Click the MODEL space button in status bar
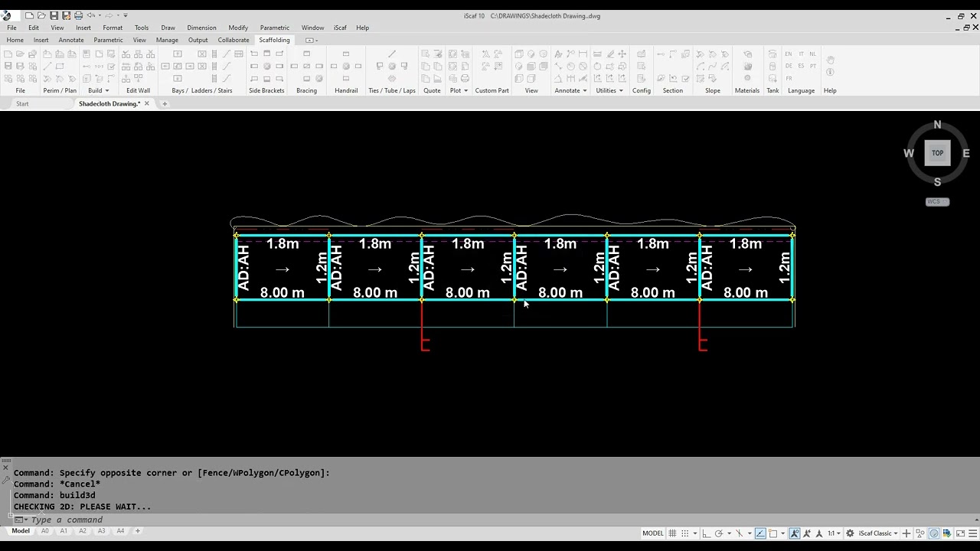Viewport: 980px width, 551px height. (653, 533)
